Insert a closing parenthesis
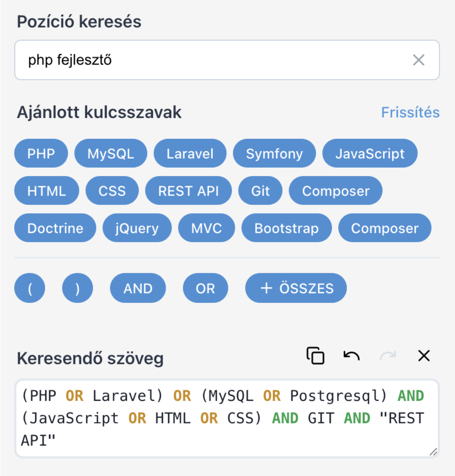The image size is (455, 476). coord(77,288)
